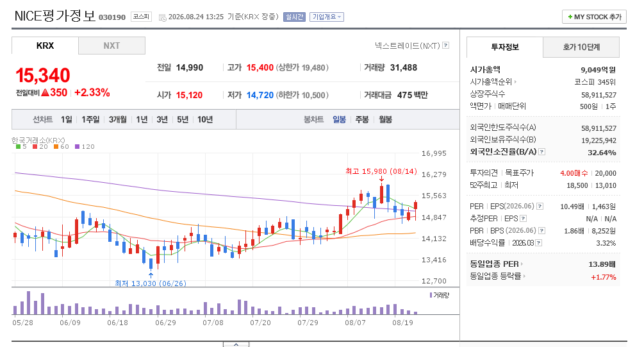Open the 투자정보 tab
The image size is (644, 347).
(x=505, y=47)
